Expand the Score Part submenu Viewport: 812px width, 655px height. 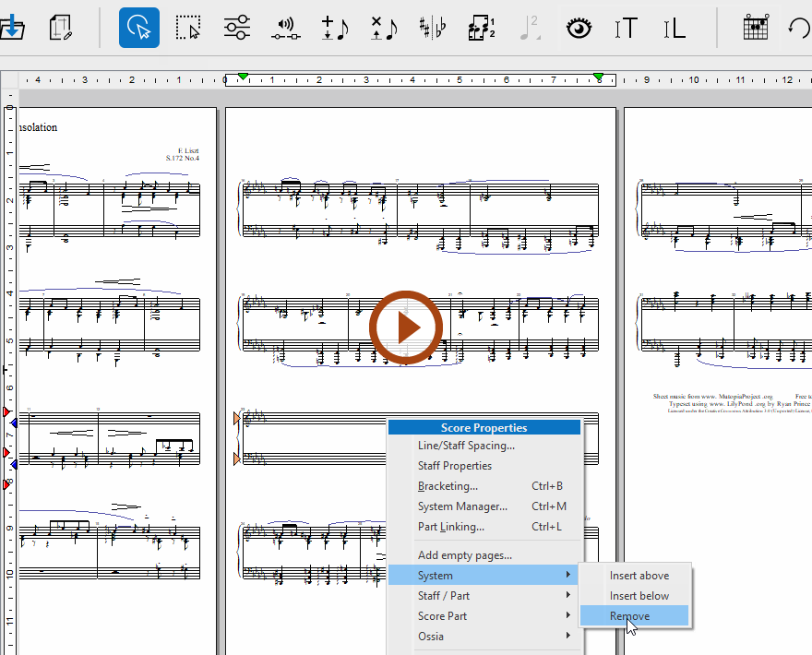coord(484,615)
